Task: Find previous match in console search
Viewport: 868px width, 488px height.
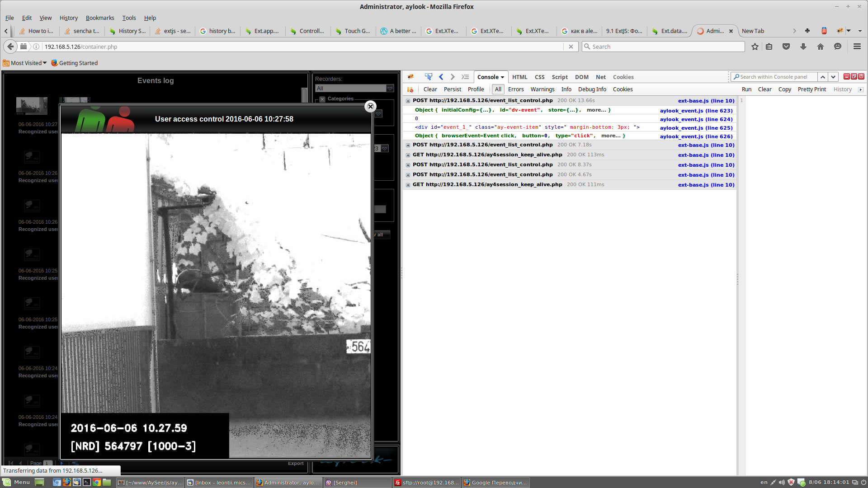Action: point(823,77)
